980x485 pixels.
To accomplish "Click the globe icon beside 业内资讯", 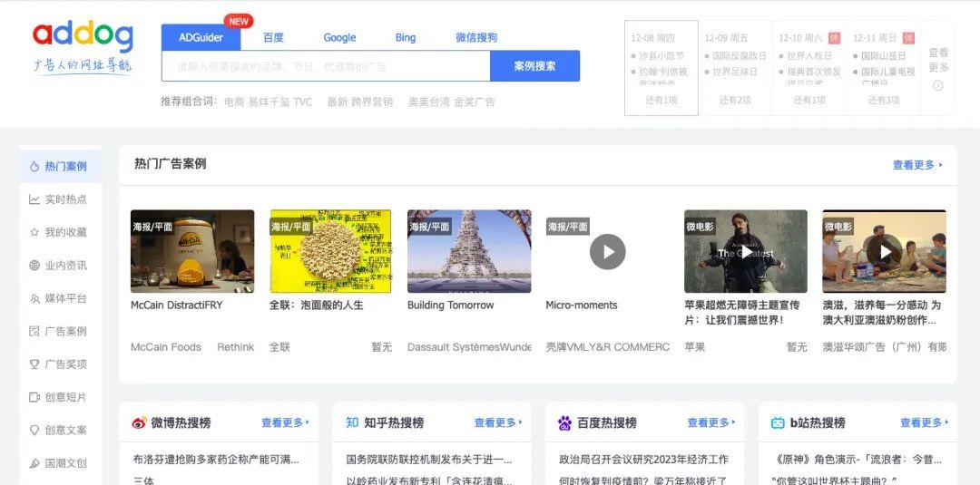I will 34,266.
